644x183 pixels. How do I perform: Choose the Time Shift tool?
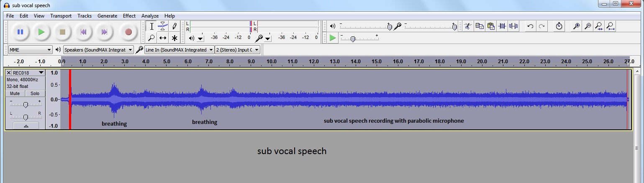(163, 38)
